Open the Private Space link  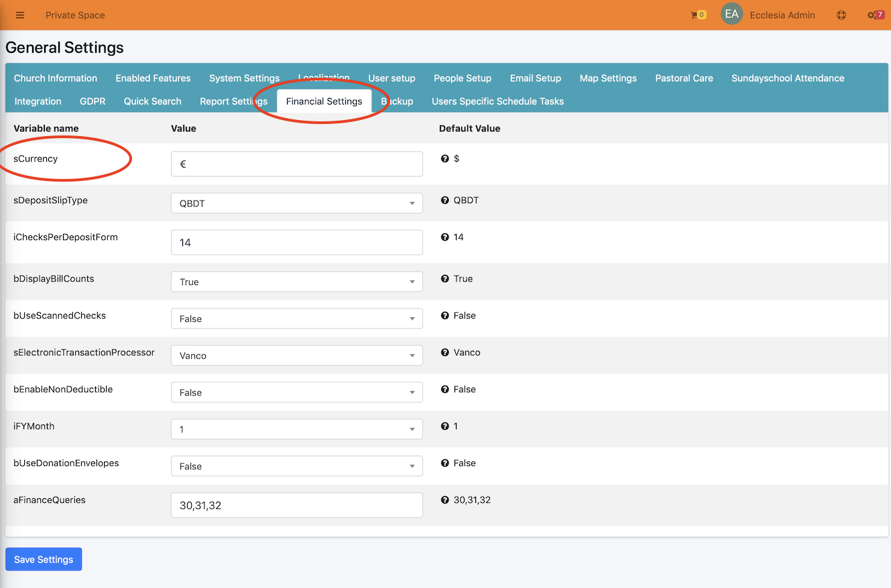click(75, 15)
